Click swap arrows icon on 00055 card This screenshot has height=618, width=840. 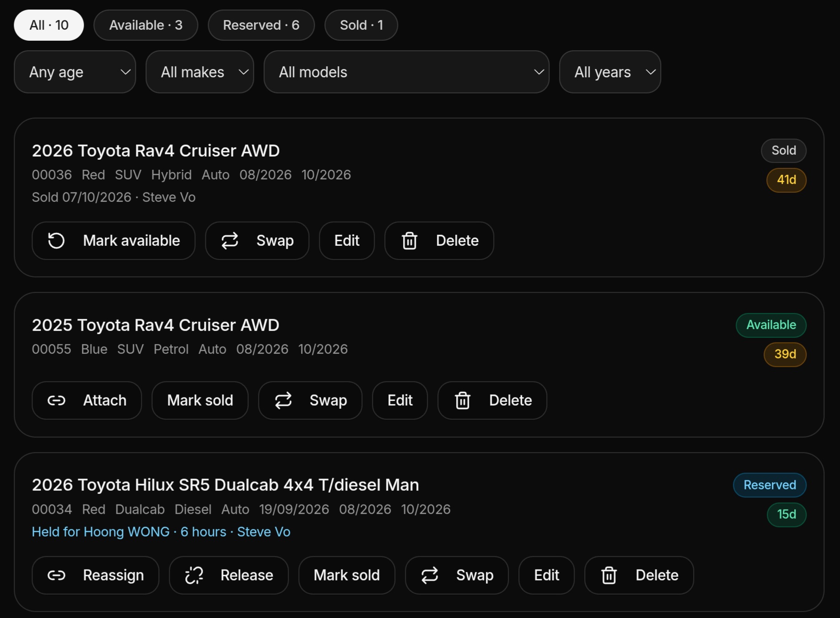pos(283,401)
